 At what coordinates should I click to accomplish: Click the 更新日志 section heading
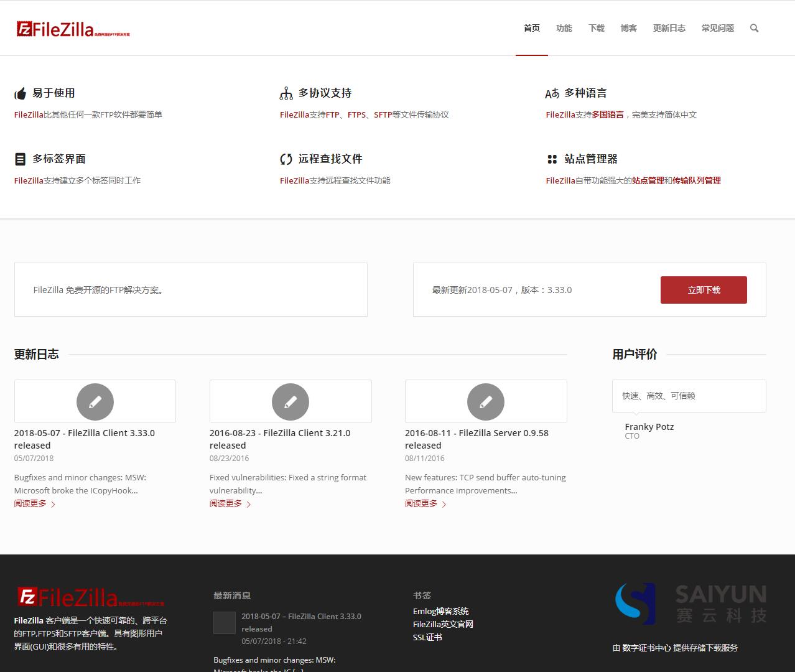pyautogui.click(x=37, y=354)
